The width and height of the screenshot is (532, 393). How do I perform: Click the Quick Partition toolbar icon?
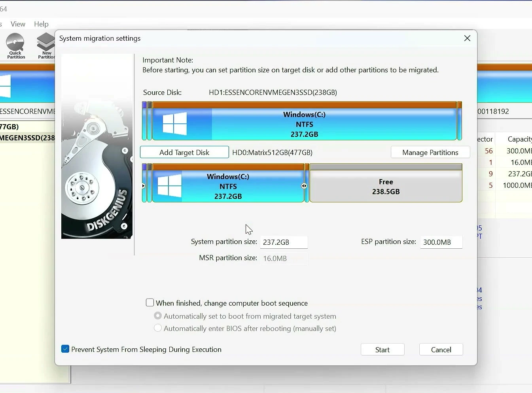click(x=16, y=46)
